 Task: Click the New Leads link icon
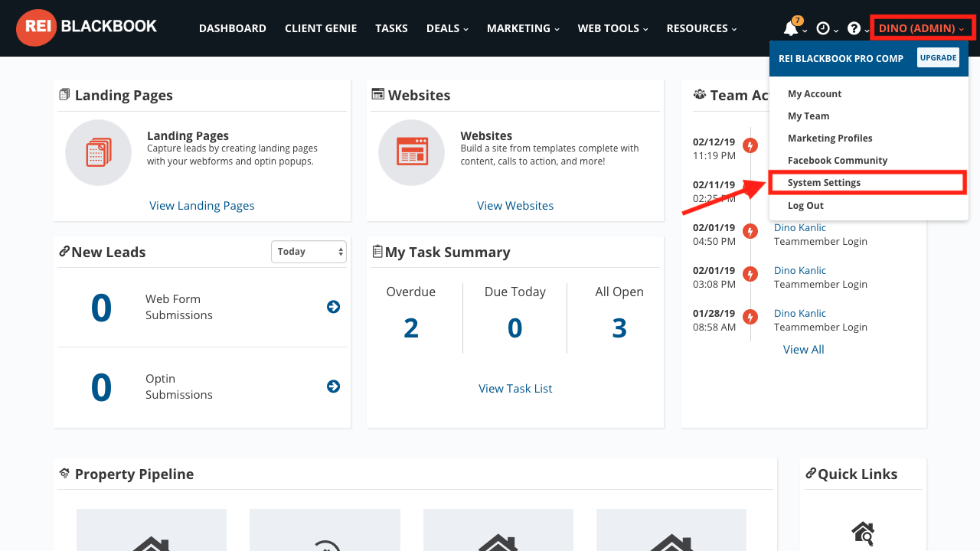[x=64, y=252]
